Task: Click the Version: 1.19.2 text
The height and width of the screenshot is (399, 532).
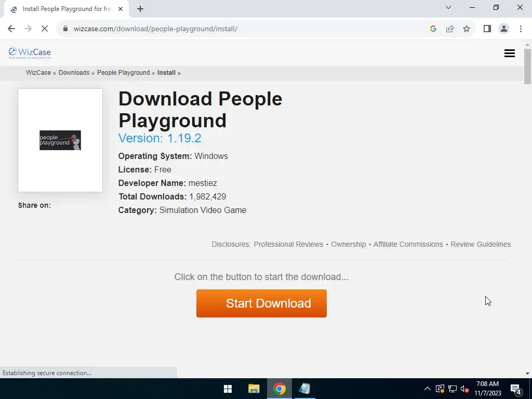Action: pyautogui.click(x=160, y=138)
